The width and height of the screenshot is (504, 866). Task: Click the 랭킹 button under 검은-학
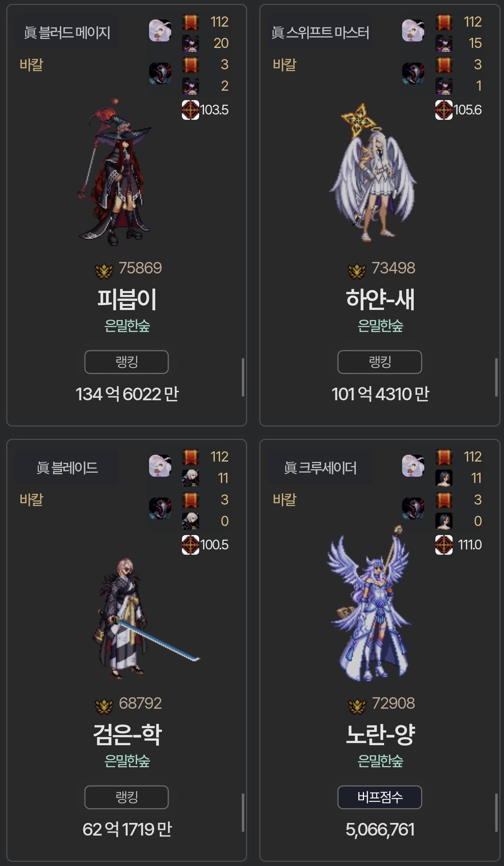tap(126, 797)
